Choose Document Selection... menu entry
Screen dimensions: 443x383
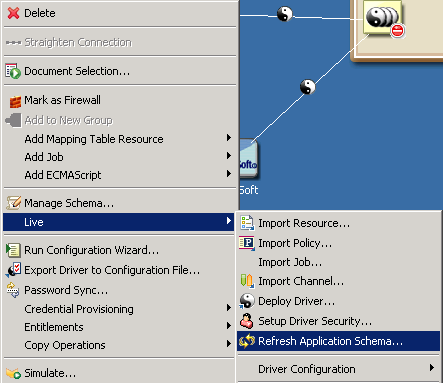119,71
